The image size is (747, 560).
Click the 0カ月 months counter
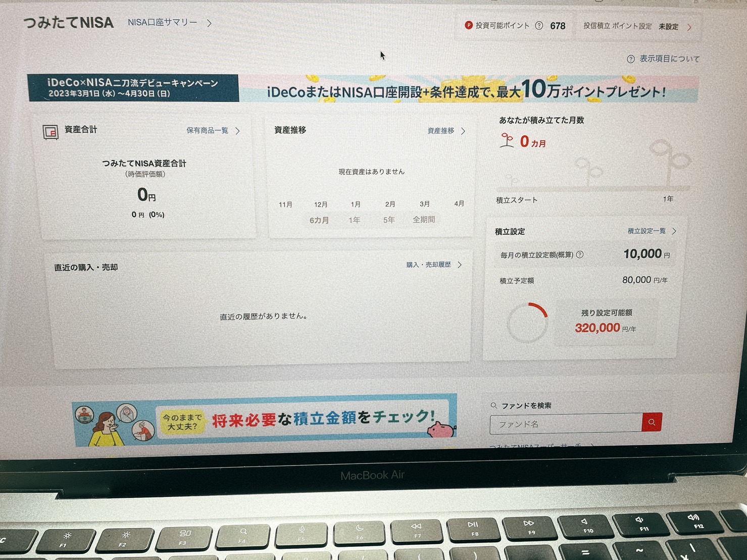pos(533,141)
